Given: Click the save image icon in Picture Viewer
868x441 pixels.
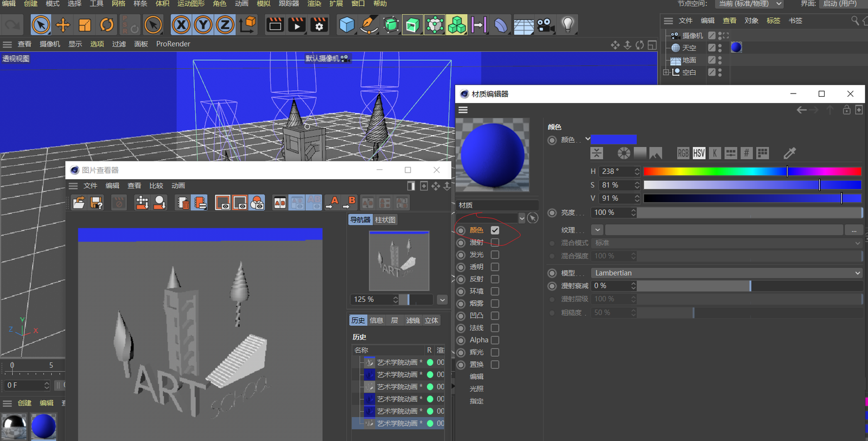Looking at the screenshot, I should 97,203.
